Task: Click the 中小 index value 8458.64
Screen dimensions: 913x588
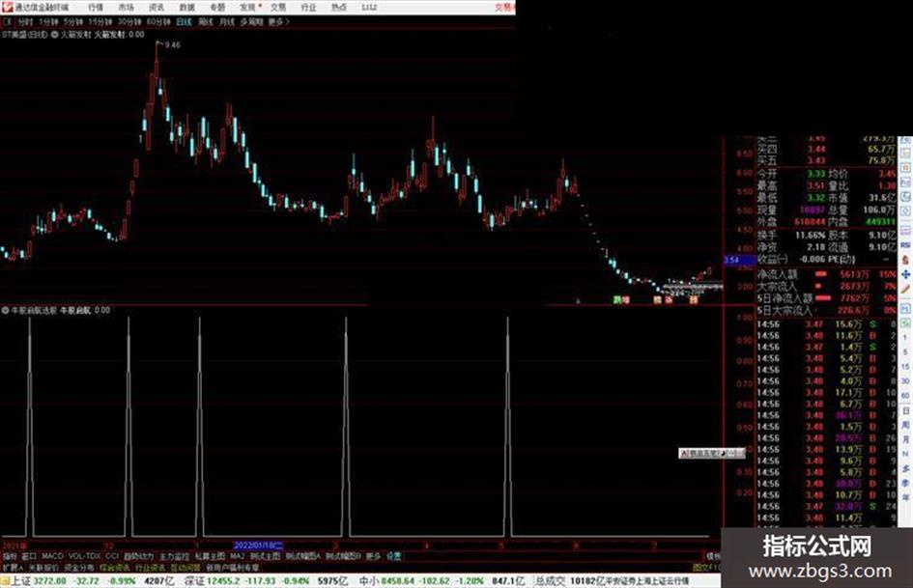Action: pyautogui.click(x=398, y=580)
